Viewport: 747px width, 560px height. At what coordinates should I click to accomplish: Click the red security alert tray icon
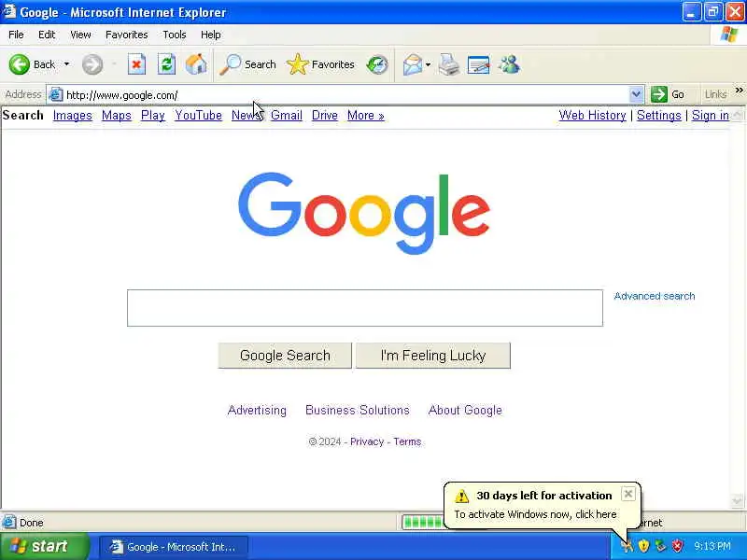tap(677, 546)
